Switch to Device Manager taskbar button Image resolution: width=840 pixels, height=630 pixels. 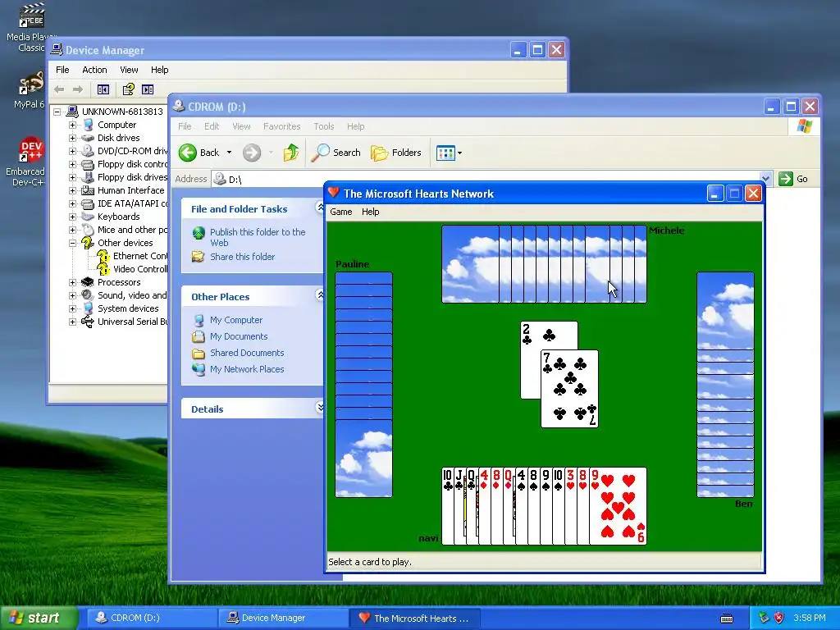point(283,619)
